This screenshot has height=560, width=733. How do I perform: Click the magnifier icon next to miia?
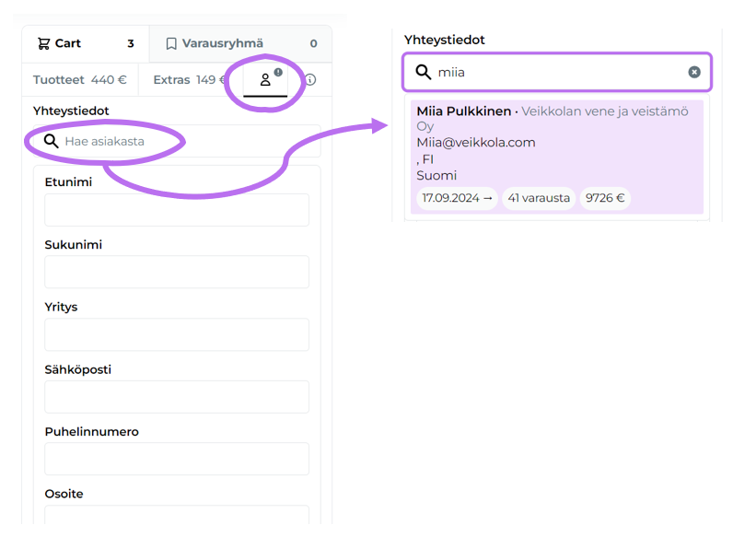(423, 72)
